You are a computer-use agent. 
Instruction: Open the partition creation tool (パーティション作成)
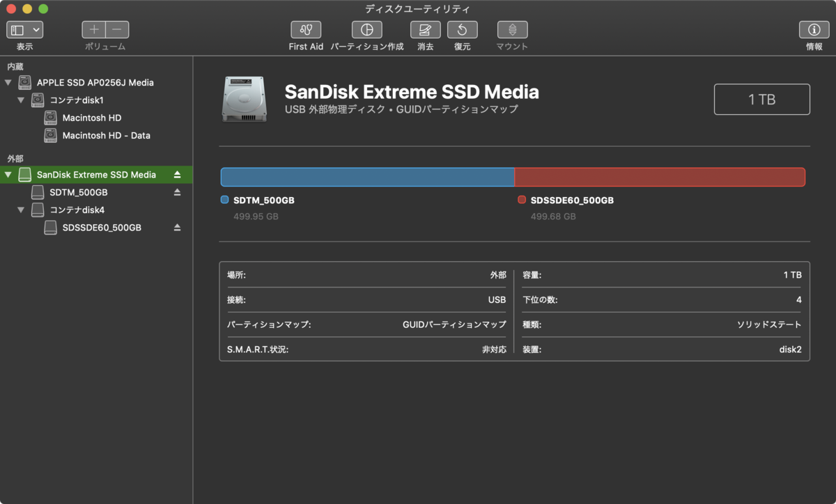point(366,30)
